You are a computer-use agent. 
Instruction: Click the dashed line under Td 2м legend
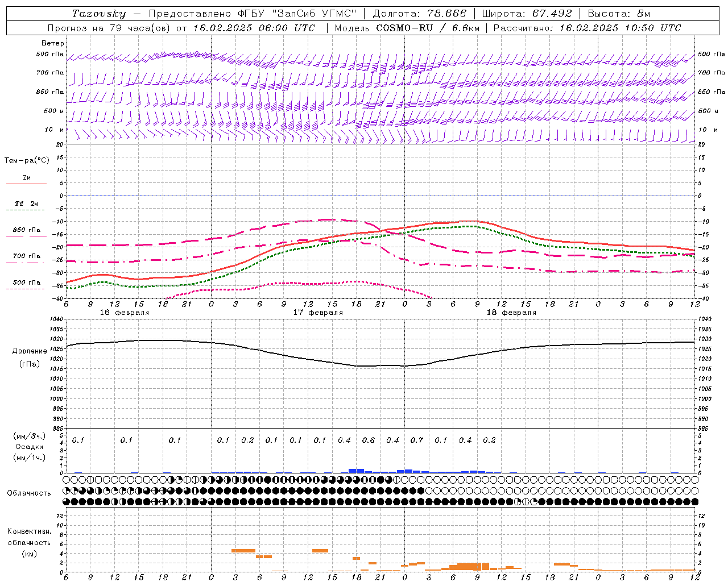26,210
